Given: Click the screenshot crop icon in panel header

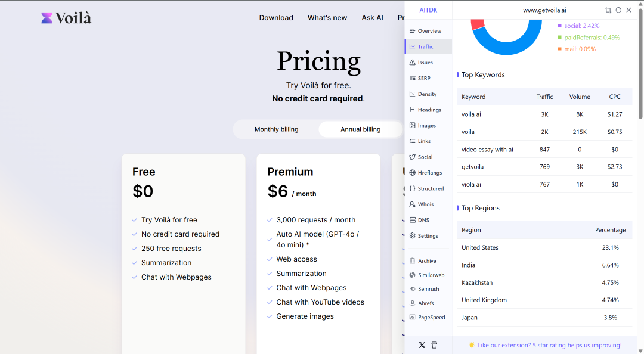Looking at the screenshot, I should [x=608, y=10].
